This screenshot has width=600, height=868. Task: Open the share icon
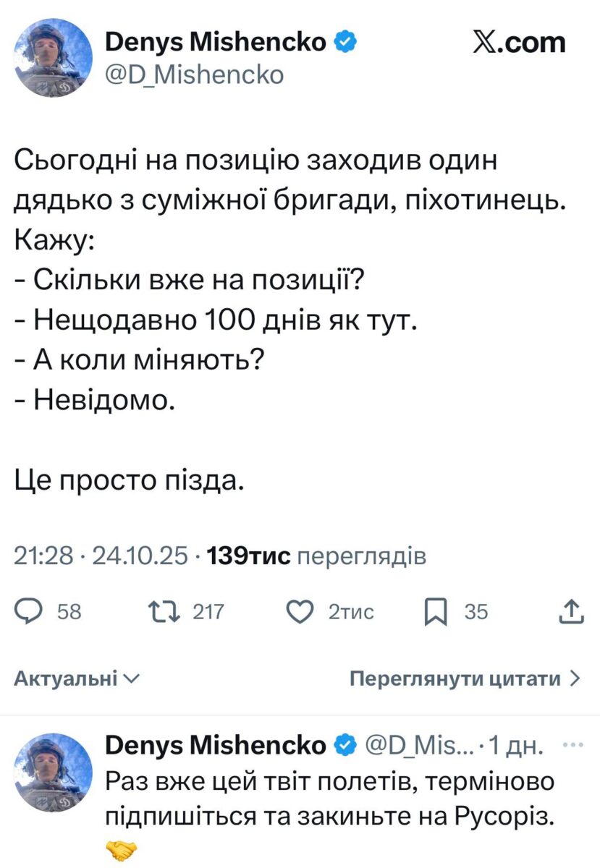coord(571,612)
